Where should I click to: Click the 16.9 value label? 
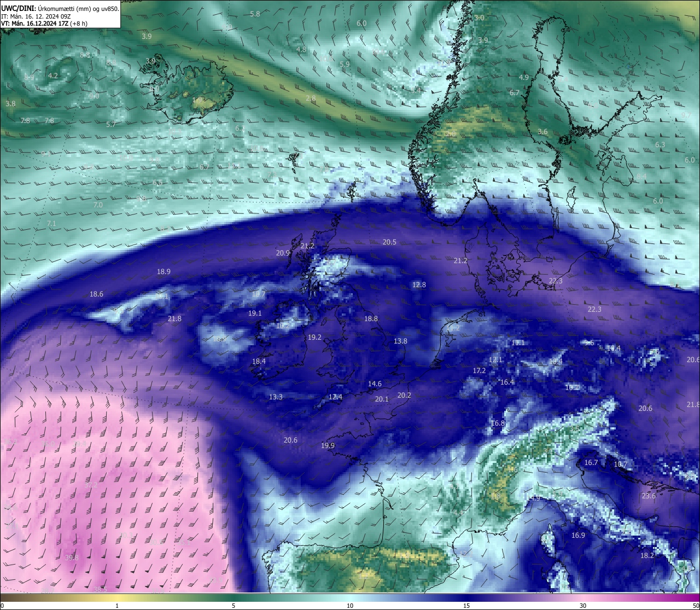(578, 535)
